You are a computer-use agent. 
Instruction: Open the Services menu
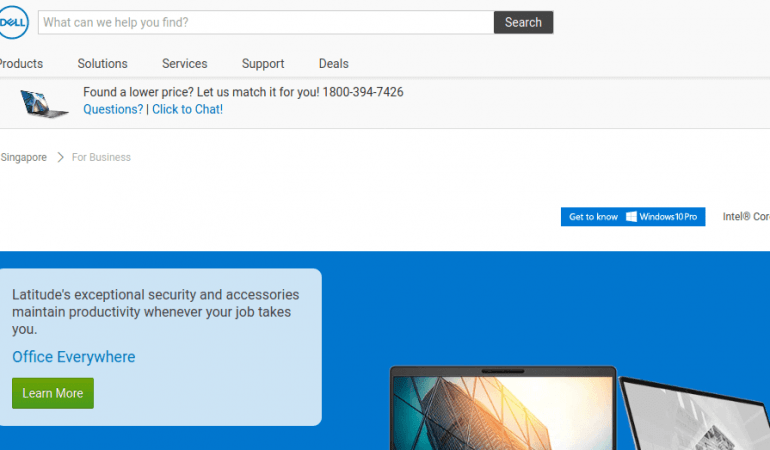[185, 64]
